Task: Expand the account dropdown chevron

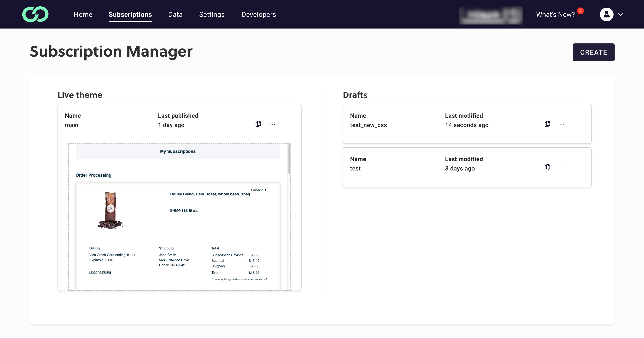Action: coord(620,14)
